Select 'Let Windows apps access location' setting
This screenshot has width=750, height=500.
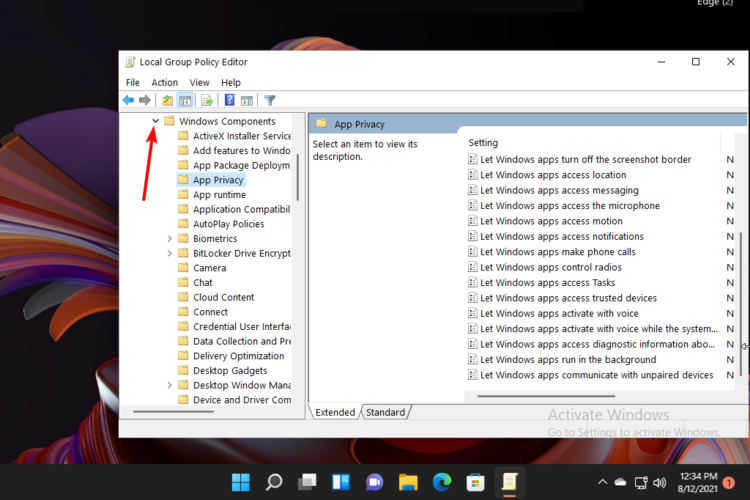coord(552,175)
